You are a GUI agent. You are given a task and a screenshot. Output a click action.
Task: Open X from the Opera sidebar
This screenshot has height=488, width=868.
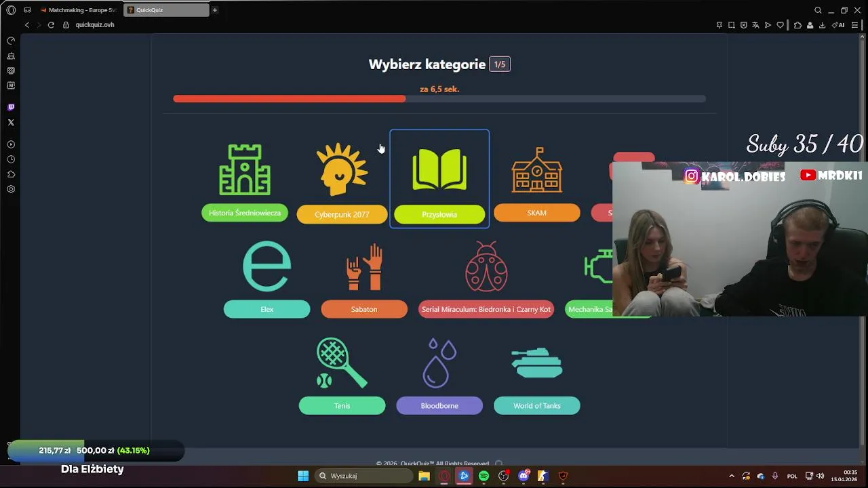click(11, 123)
